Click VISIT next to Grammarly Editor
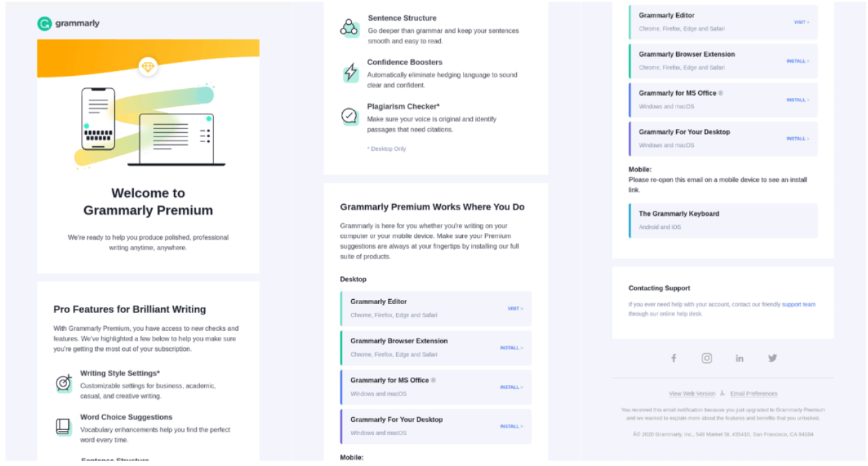Viewport: 868px width, 466px height. [x=515, y=308]
